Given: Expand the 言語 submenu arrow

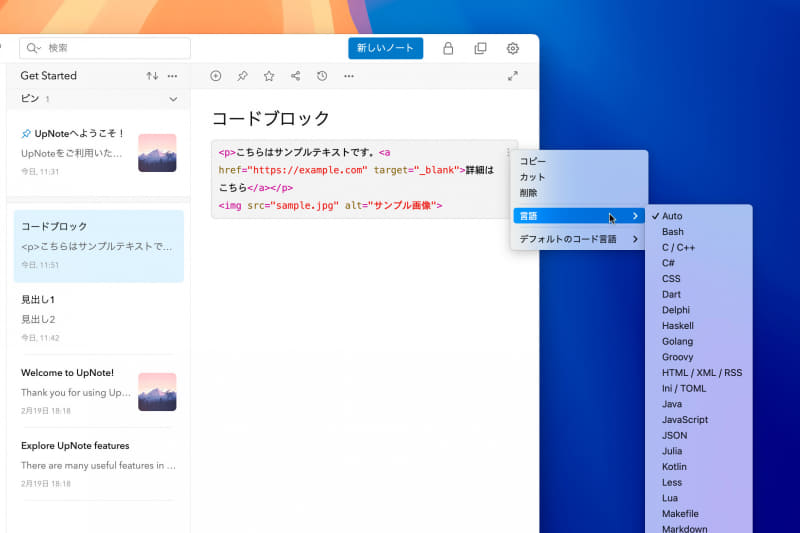Looking at the screenshot, I should click(x=635, y=216).
